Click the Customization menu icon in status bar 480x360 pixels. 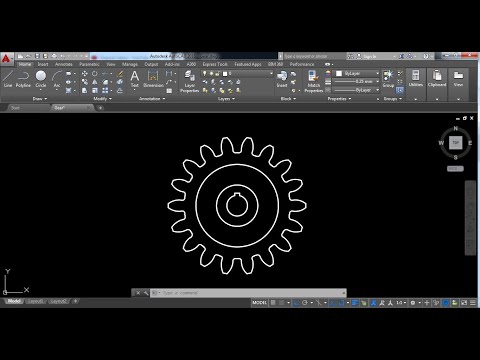473,303
